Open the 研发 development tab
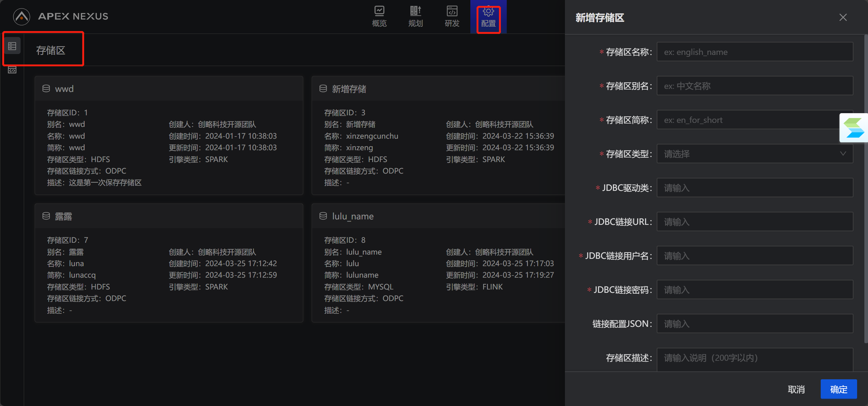The width and height of the screenshot is (868, 406). [x=452, y=16]
